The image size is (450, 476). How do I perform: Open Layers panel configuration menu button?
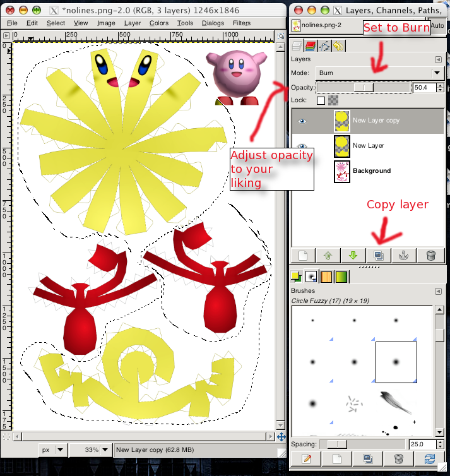pos(438,59)
